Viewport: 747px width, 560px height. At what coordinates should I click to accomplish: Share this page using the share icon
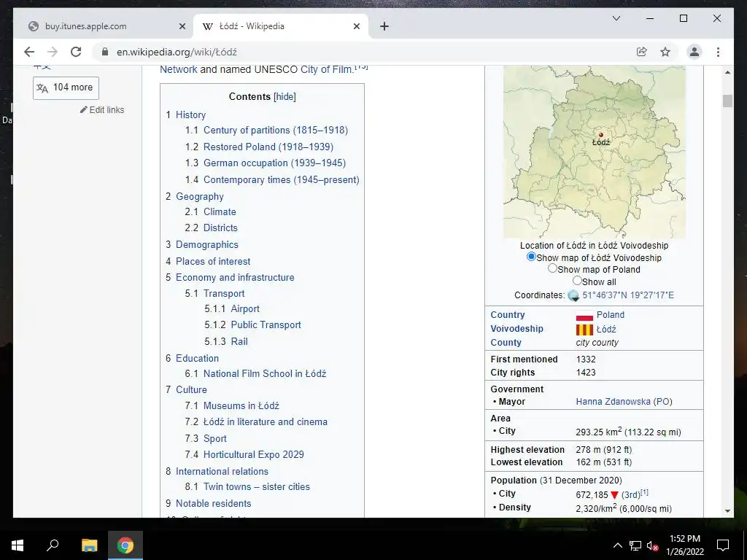[x=642, y=52]
